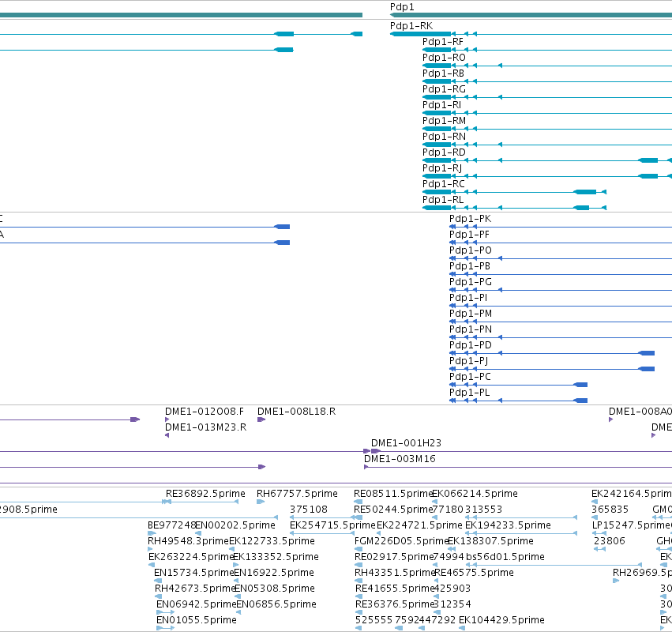
Task: Open the DME1-013M23.R clone label
Action: point(206,428)
